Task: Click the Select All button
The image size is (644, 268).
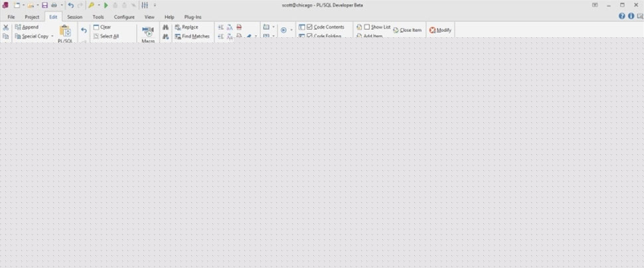Action: [106, 36]
